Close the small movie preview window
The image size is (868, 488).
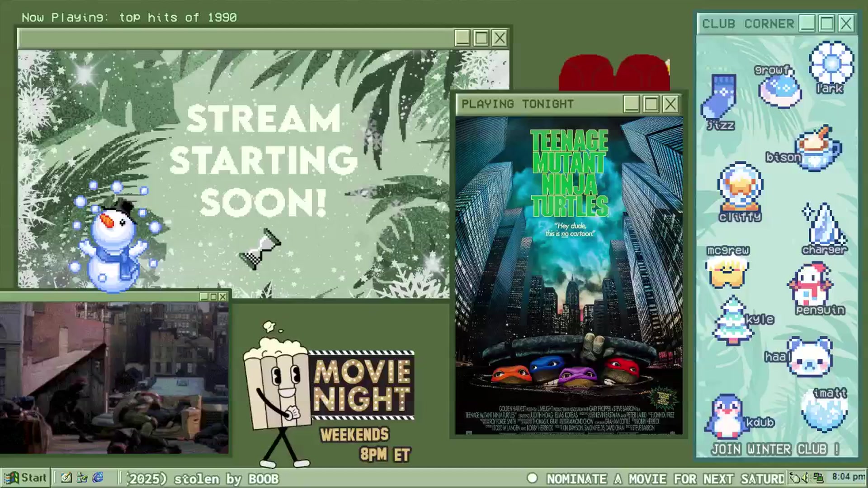point(222,297)
